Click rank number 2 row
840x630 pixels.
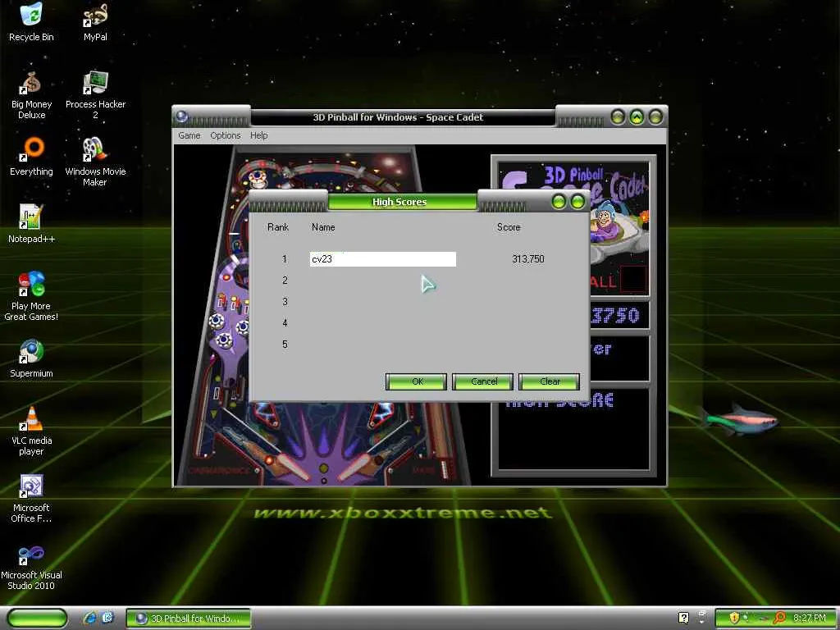(x=285, y=281)
